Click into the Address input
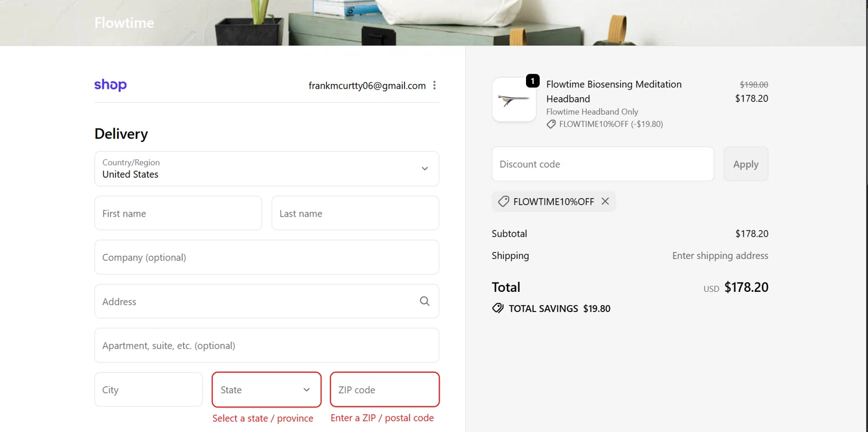This screenshot has width=868, height=432. [x=267, y=301]
